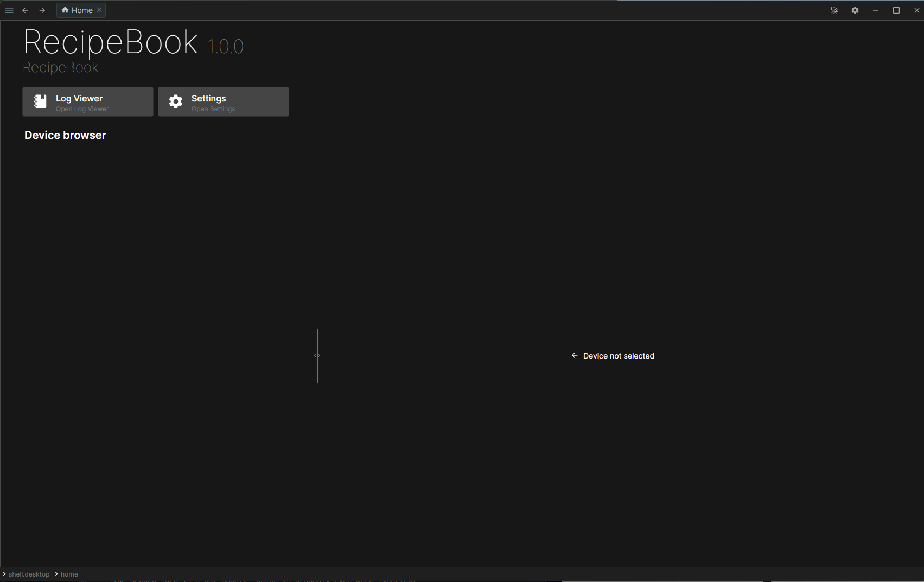Maximize the RecipeBook window
The height and width of the screenshot is (582, 924).
tap(896, 10)
